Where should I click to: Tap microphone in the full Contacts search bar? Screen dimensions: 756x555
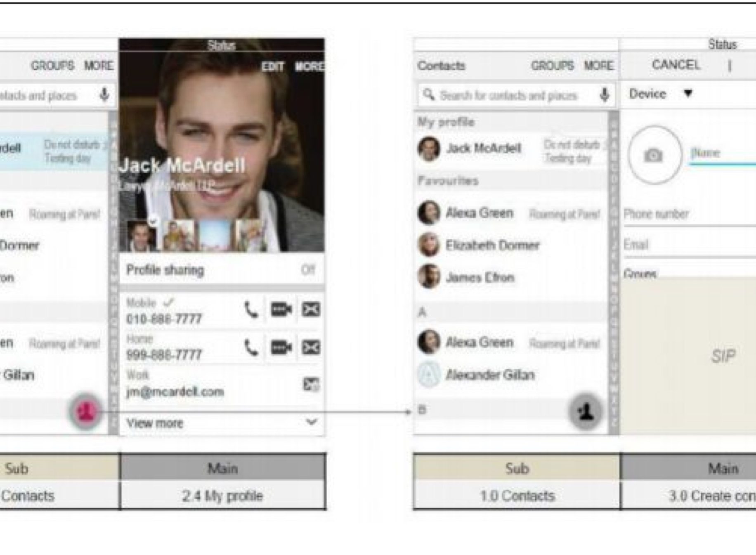pyautogui.click(x=604, y=95)
